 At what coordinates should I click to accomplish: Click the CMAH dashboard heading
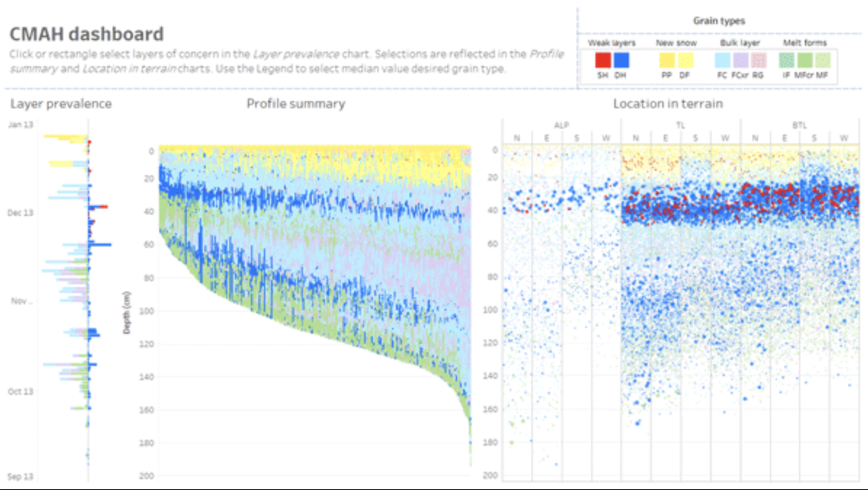pyautogui.click(x=87, y=34)
